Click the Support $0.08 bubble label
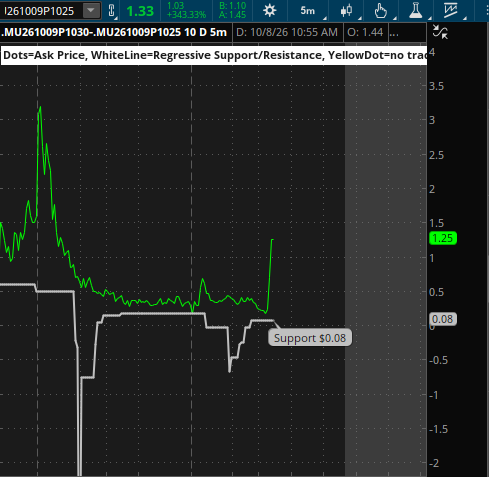The width and height of the screenshot is (489, 477). [x=310, y=338]
